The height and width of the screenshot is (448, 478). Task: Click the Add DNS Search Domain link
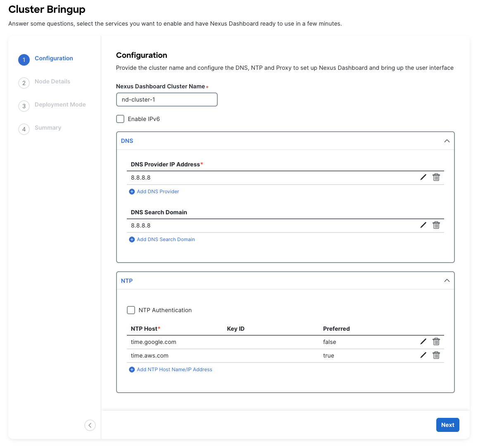point(166,239)
